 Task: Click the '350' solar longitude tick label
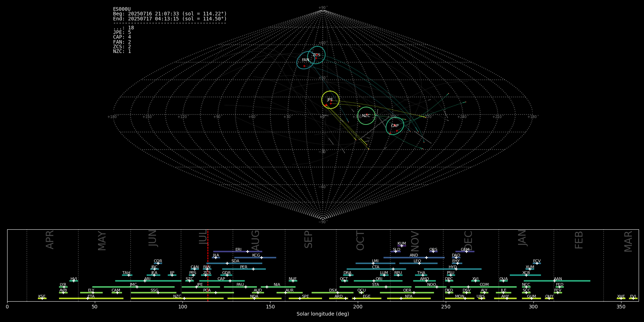tap(621, 307)
